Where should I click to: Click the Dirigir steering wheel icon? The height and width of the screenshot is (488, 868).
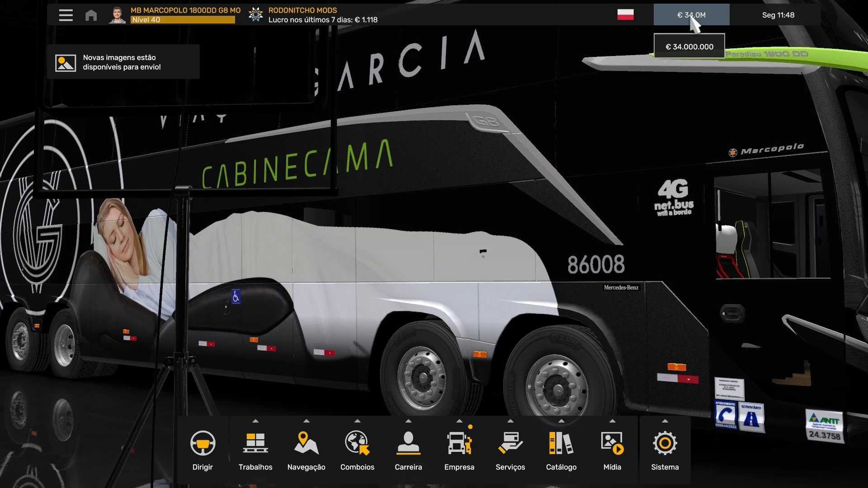click(203, 443)
